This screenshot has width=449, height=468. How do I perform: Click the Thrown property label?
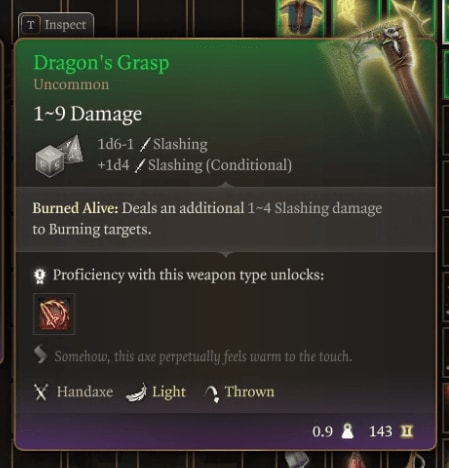[x=250, y=392]
